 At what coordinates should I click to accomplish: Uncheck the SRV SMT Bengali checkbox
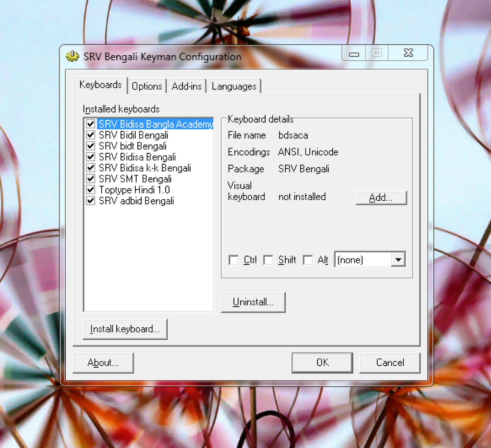click(x=91, y=179)
